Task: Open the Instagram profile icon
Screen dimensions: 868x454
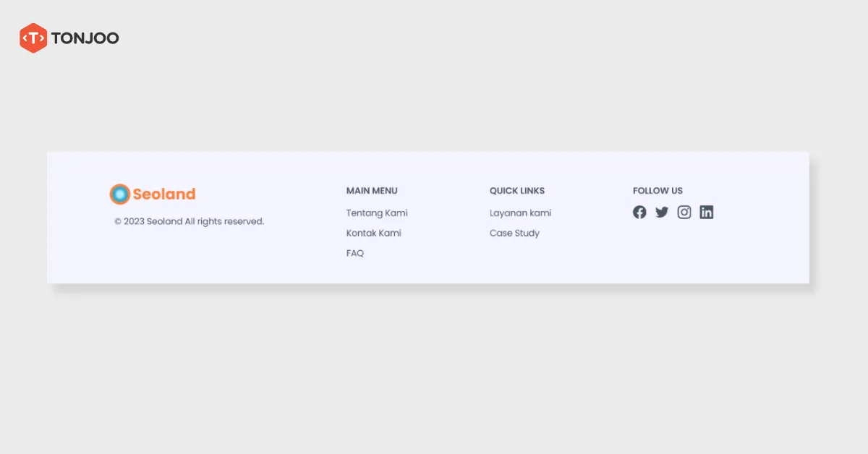Action: click(684, 212)
